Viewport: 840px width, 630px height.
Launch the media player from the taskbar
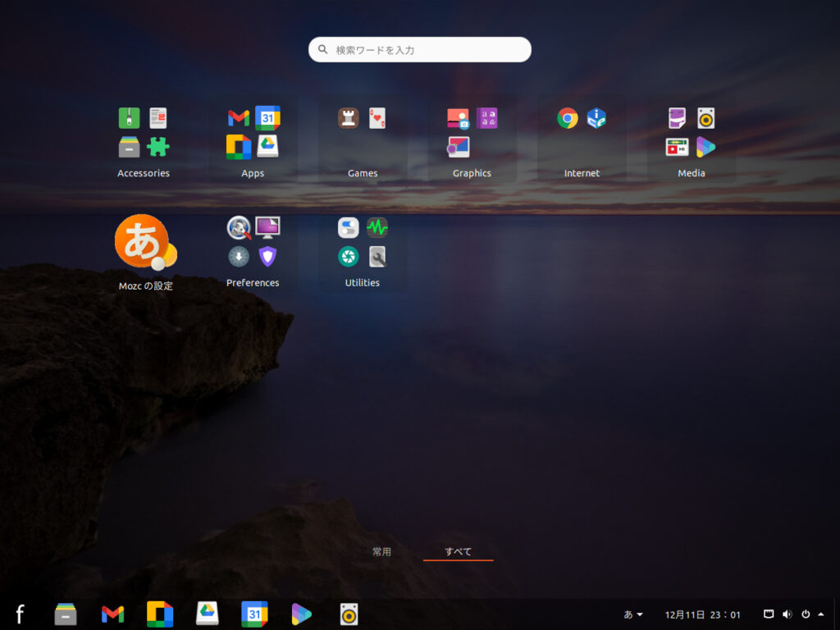(302, 613)
